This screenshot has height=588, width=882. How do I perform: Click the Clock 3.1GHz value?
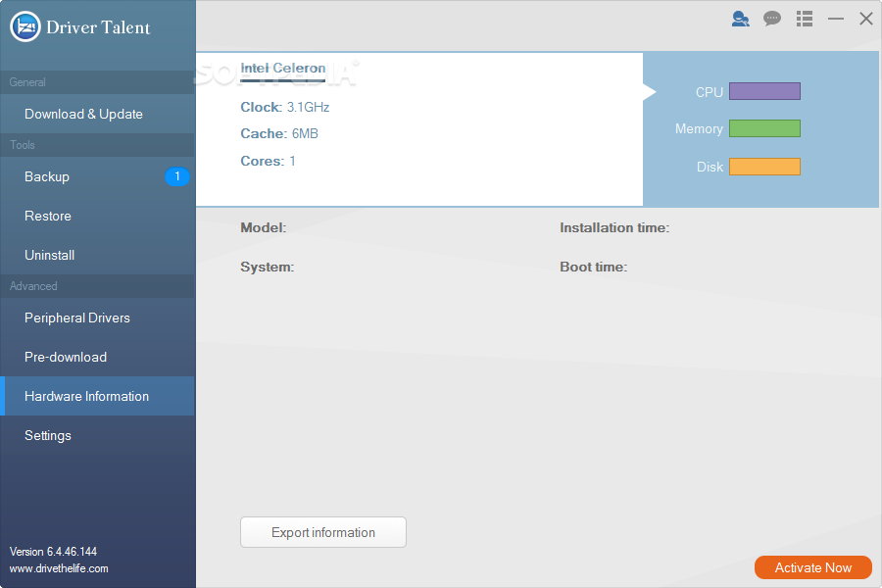pos(309,107)
